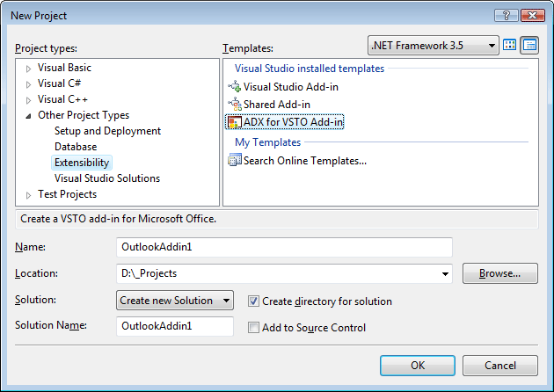Switch templates to small icons view
The height and width of the screenshot is (392, 554).
[x=529, y=45]
